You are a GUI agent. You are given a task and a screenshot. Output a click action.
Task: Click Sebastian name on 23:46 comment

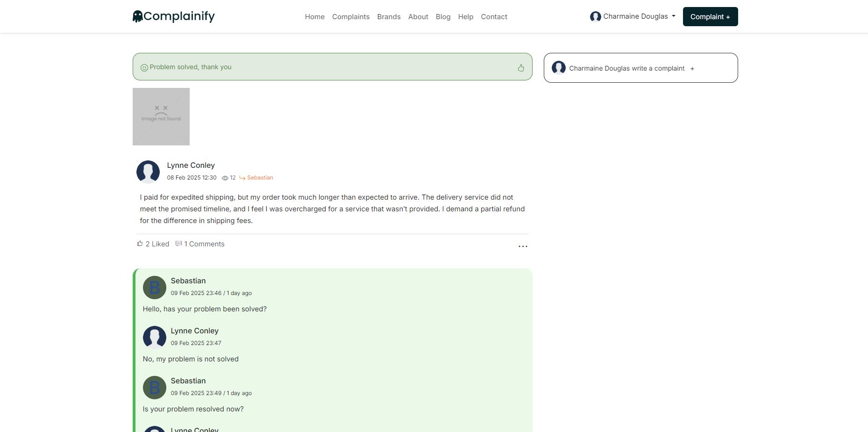(188, 281)
